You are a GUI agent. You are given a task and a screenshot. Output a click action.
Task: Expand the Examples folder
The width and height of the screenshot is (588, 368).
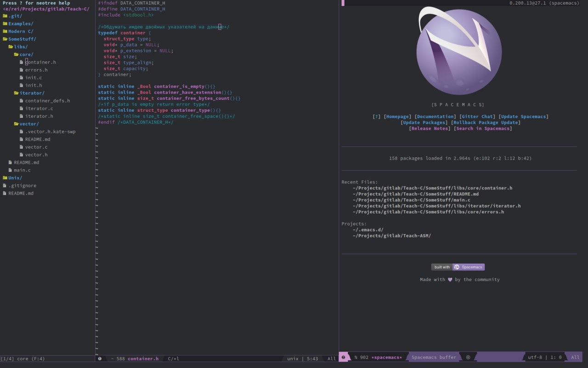pyautogui.click(x=17, y=23)
